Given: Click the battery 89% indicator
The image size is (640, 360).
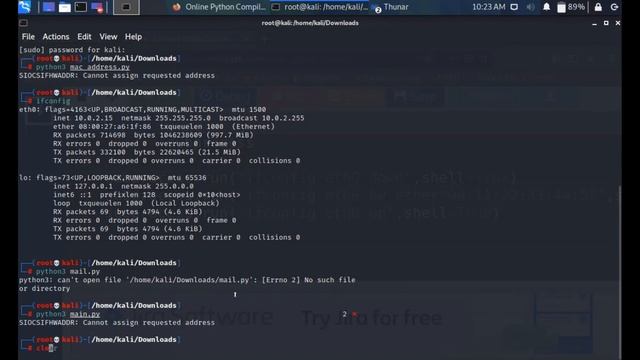Looking at the screenshot, I should coord(571,7).
